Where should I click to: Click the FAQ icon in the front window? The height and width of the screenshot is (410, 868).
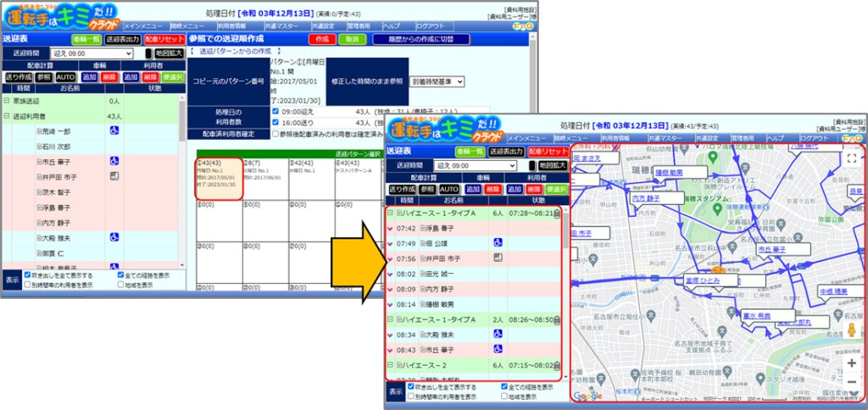click(x=852, y=138)
